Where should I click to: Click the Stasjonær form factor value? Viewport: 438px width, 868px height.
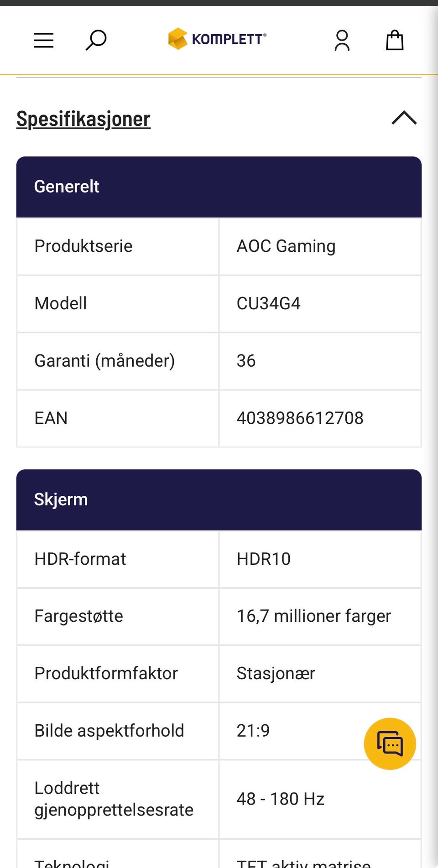pyautogui.click(x=276, y=674)
